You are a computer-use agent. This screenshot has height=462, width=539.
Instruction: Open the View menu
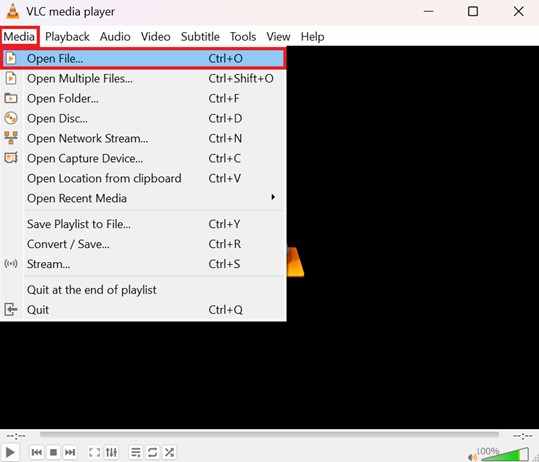click(x=278, y=36)
